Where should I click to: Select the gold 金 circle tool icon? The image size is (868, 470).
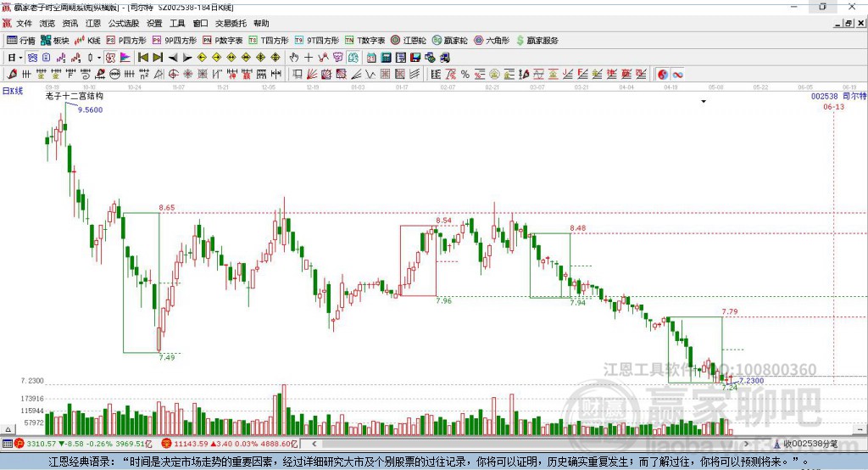pos(494,74)
